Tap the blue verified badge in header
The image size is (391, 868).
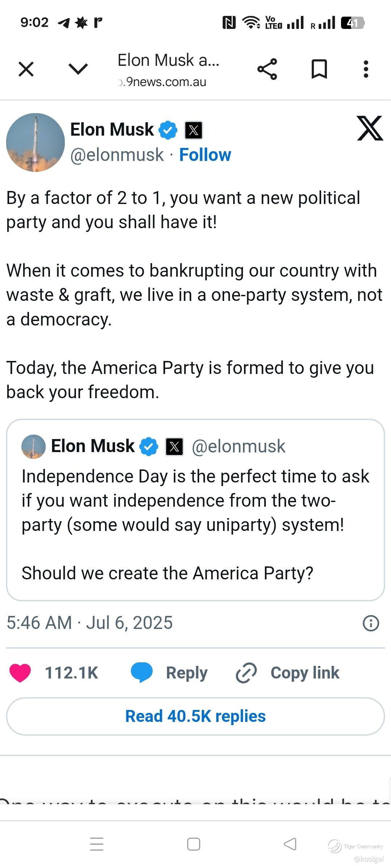click(168, 130)
